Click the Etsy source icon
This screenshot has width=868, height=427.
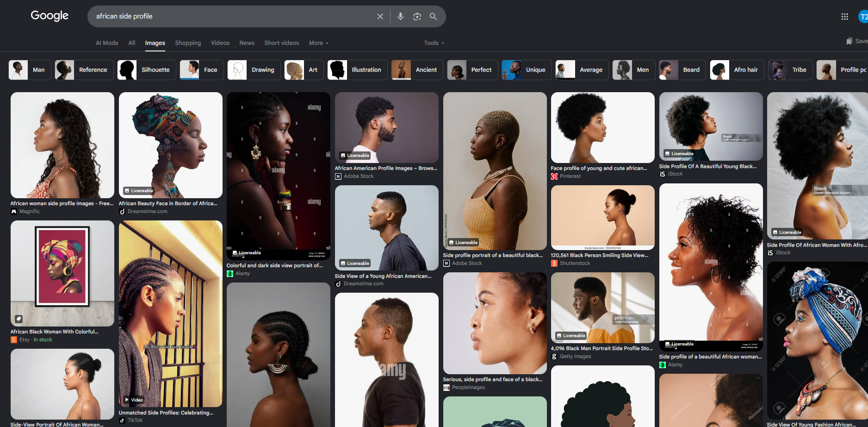pos(14,340)
